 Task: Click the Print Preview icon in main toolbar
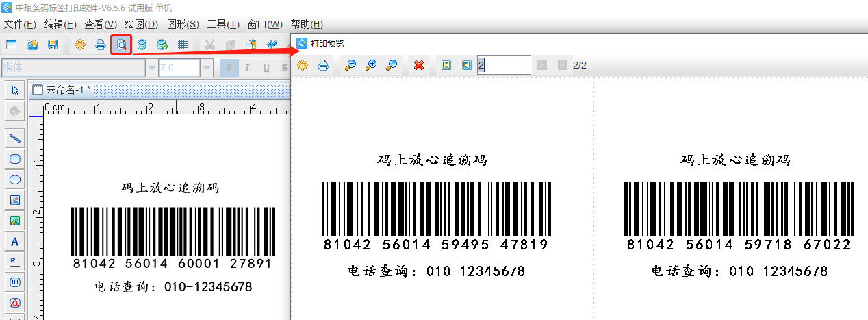(120, 45)
